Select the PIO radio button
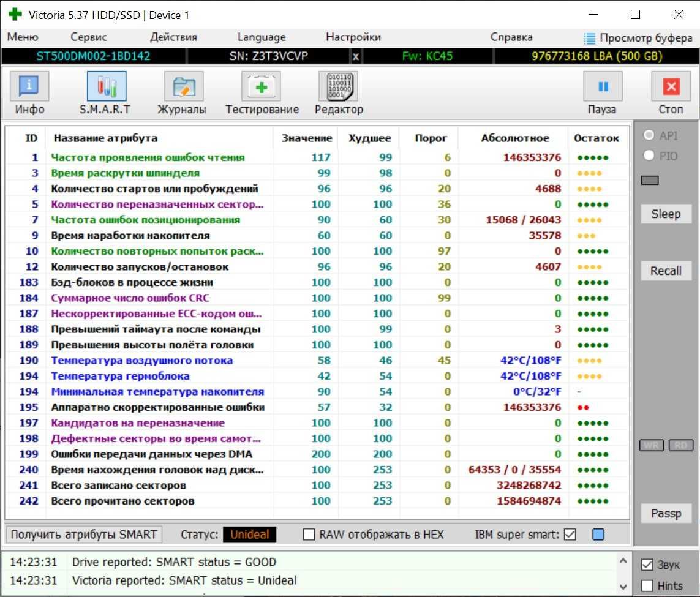Viewport: 700px width, 597px height. 649,156
